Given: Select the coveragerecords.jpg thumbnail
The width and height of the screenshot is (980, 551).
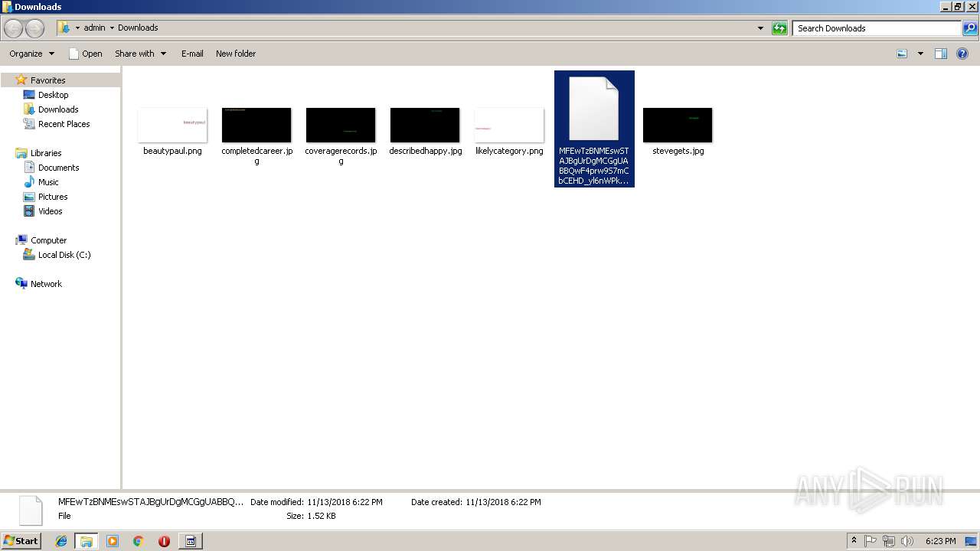Looking at the screenshot, I should click(341, 125).
